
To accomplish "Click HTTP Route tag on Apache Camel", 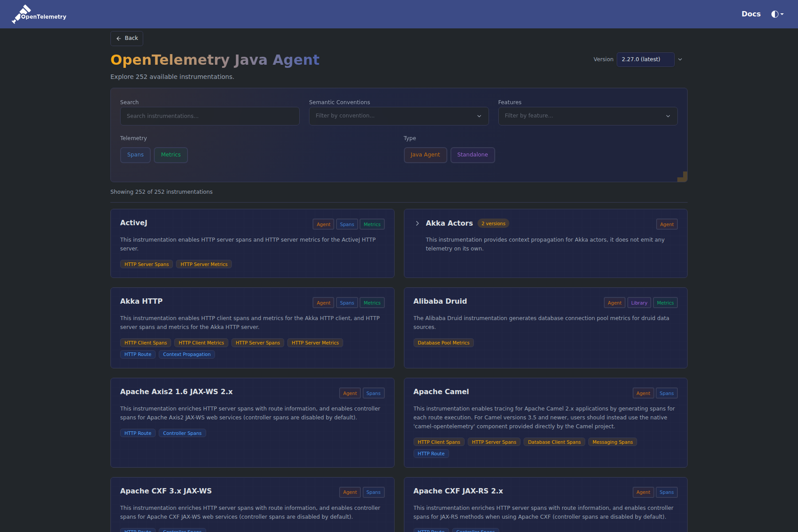I will (x=431, y=454).
